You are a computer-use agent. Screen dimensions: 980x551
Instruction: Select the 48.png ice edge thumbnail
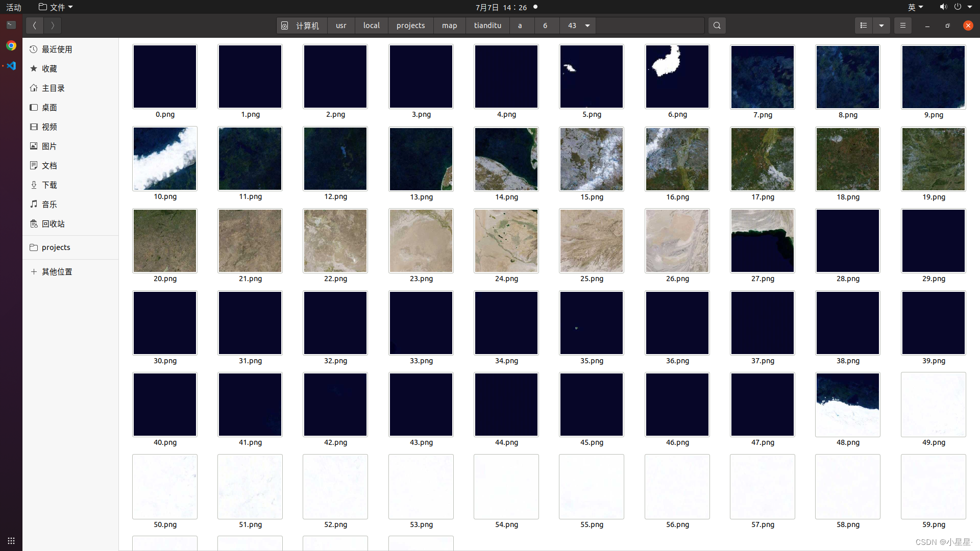848,405
